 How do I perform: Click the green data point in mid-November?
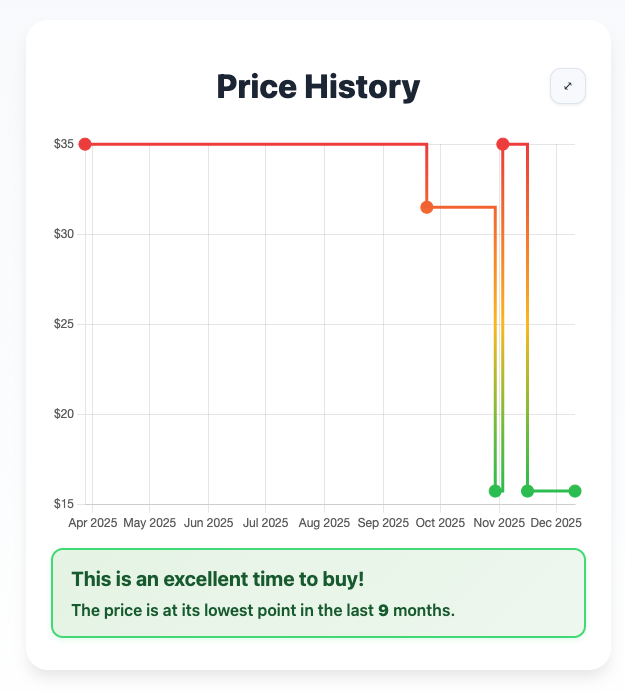point(527,491)
